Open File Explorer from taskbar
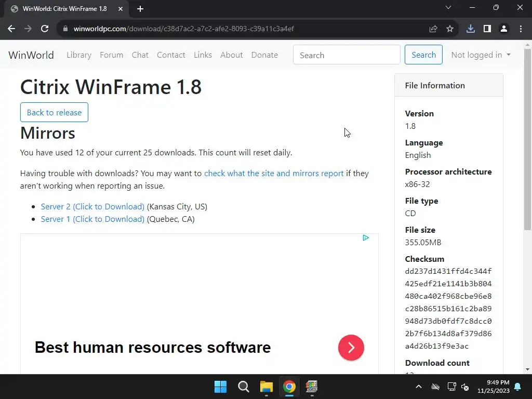The image size is (532, 399). tap(267, 387)
